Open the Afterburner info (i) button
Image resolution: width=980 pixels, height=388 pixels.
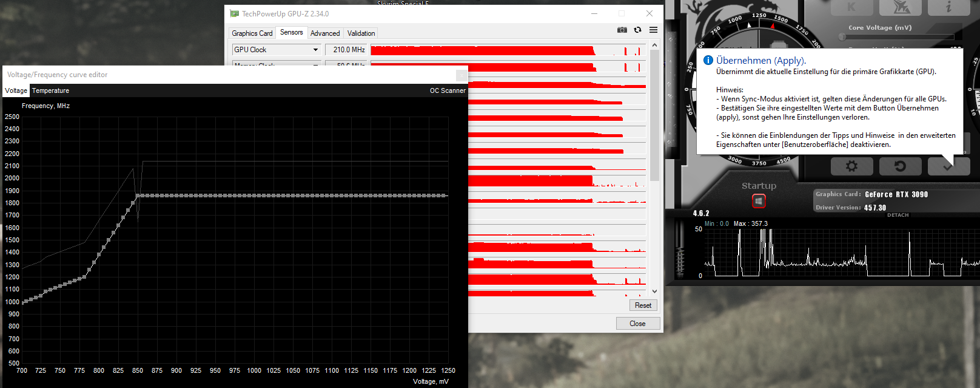[948, 7]
